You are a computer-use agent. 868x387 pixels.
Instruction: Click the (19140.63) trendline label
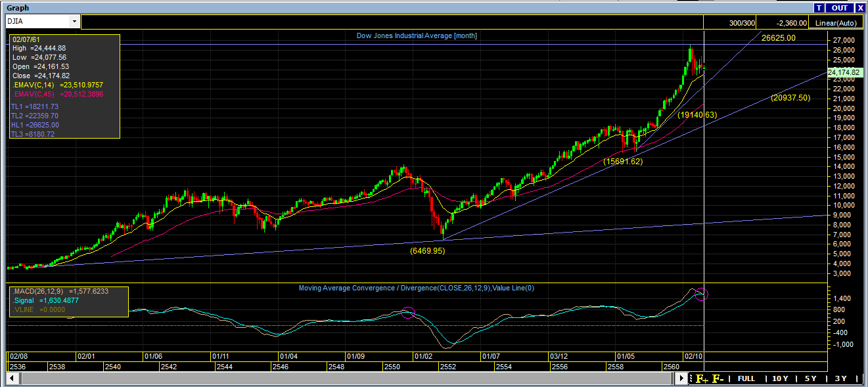pyautogui.click(x=698, y=114)
